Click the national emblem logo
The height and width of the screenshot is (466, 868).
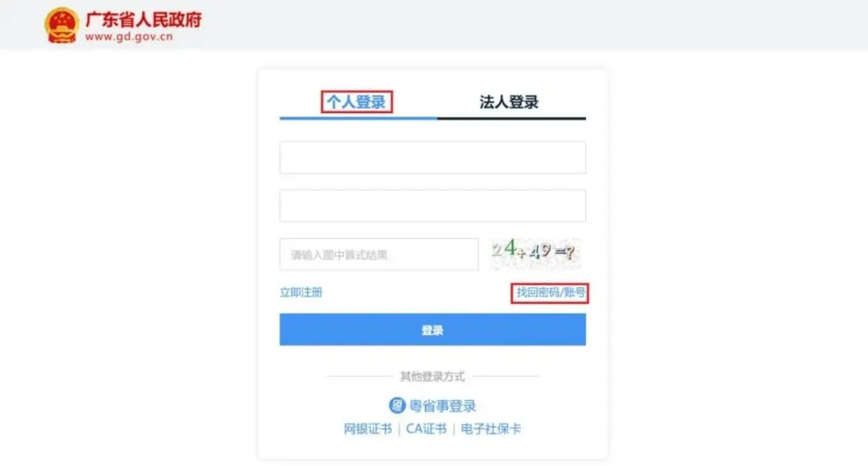[x=61, y=25]
